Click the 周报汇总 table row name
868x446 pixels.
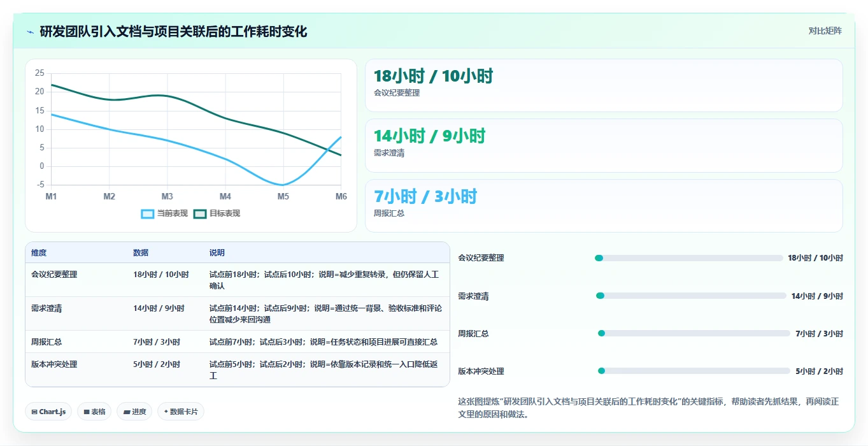tap(46, 342)
